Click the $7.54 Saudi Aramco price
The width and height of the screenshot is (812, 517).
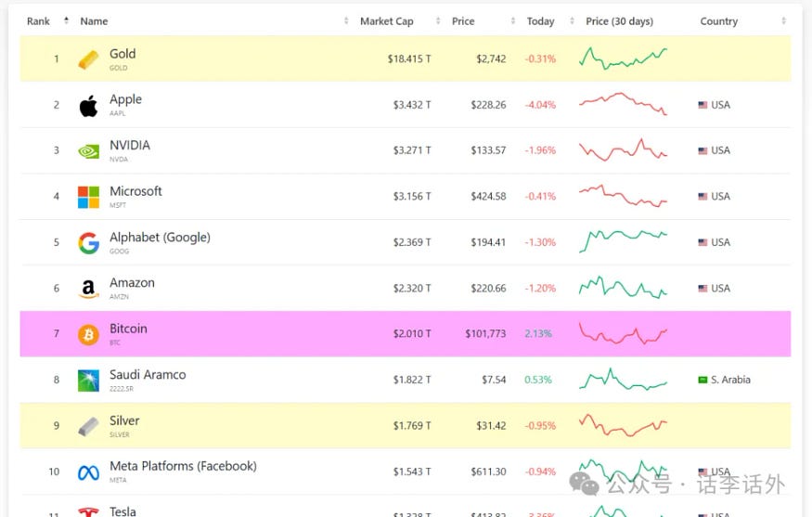click(x=494, y=380)
